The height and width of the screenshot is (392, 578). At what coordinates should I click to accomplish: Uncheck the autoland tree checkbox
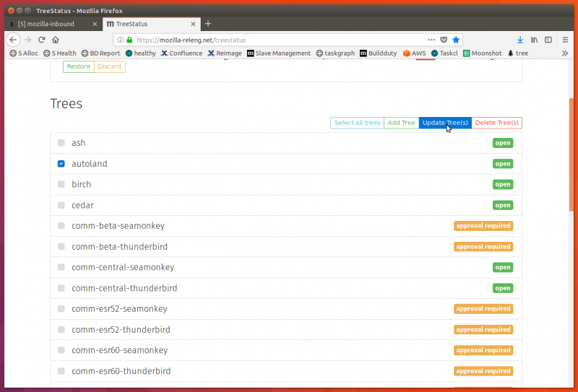[x=61, y=164]
